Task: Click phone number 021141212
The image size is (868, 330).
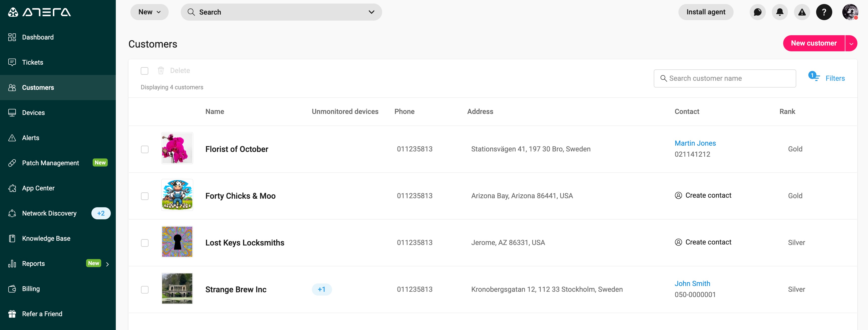Action: (693, 154)
